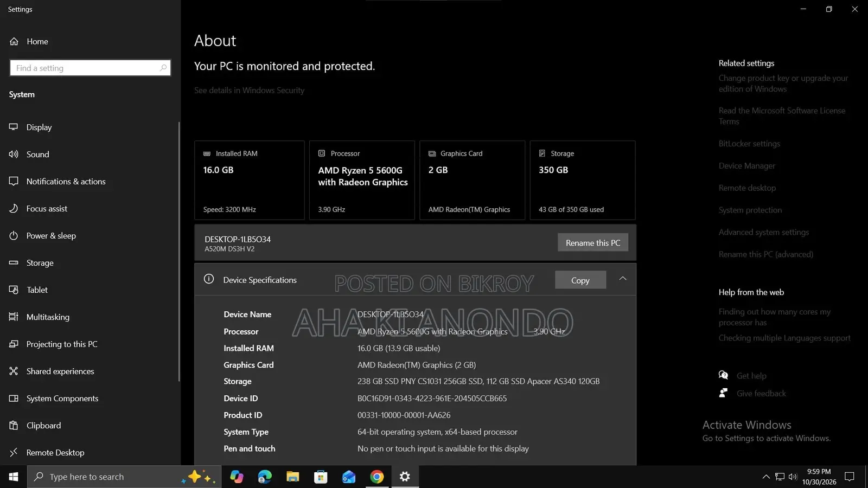Click the sidebar vertical scrollbar
The image size is (868, 488).
179,252
